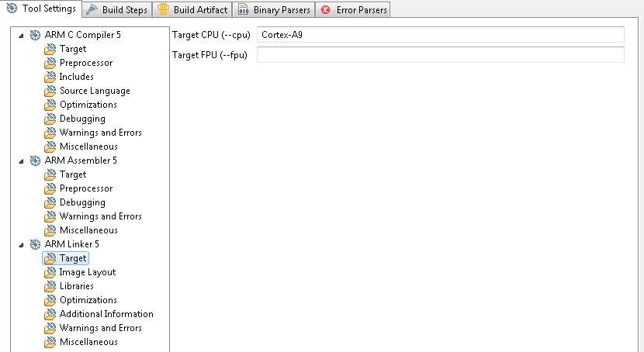Select Additional Information under ARM Linker 5
The image size is (644, 352).
[x=106, y=314]
